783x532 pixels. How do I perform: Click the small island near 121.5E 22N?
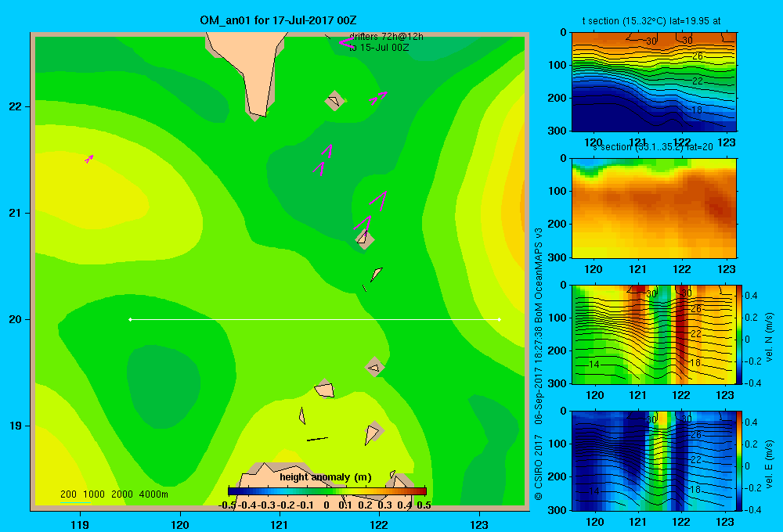tap(334, 101)
